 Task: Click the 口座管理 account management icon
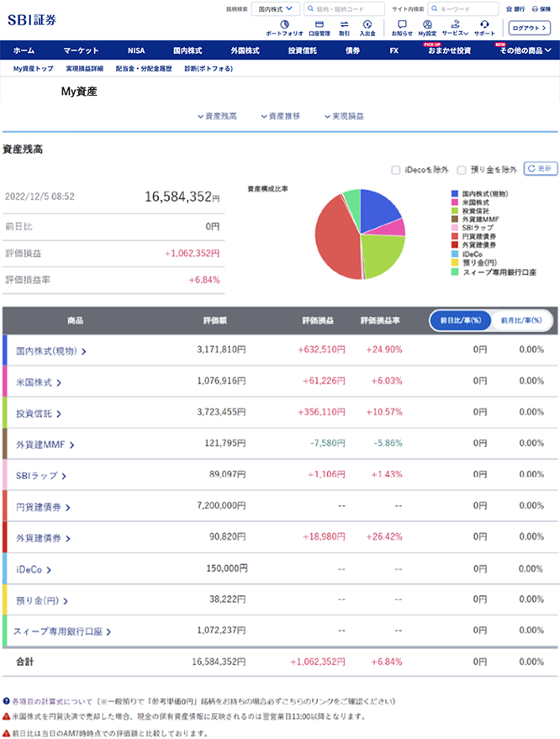click(319, 26)
